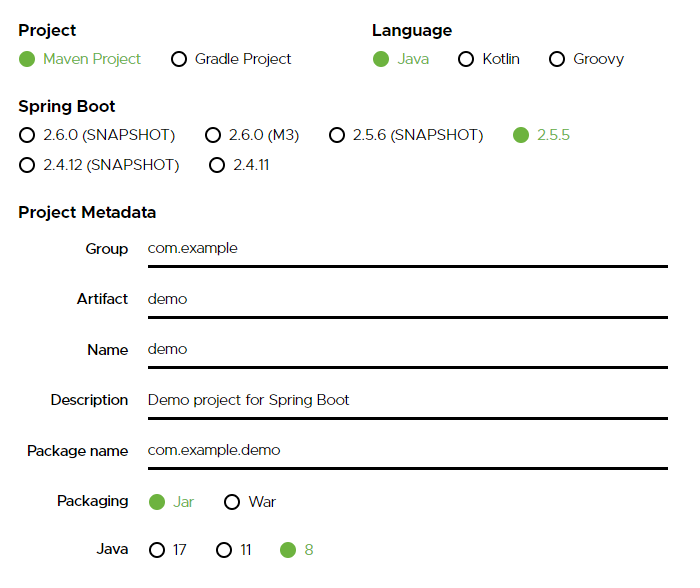Screen dimensions: 700x588
Task: Click the Group input field
Action: point(406,249)
